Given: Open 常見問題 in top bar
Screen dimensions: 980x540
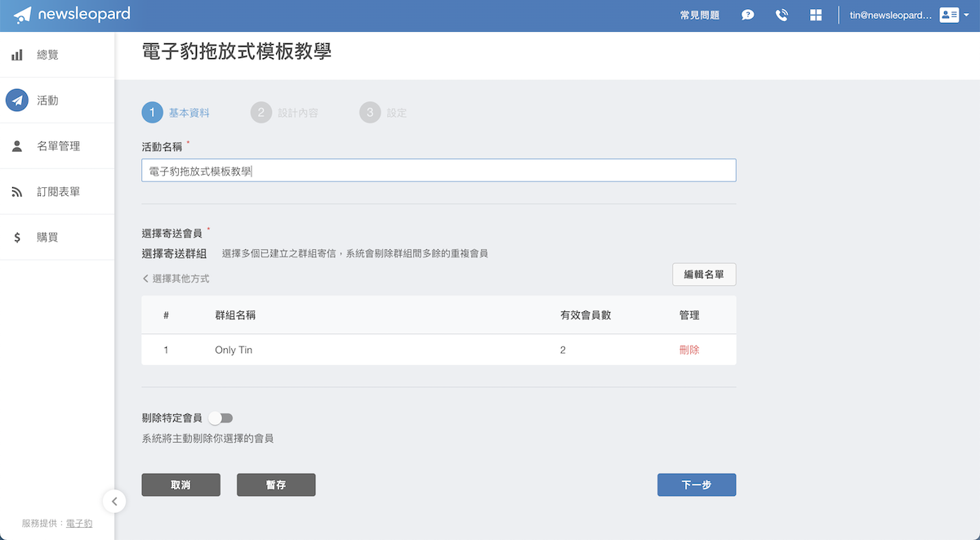Looking at the screenshot, I should coord(700,16).
